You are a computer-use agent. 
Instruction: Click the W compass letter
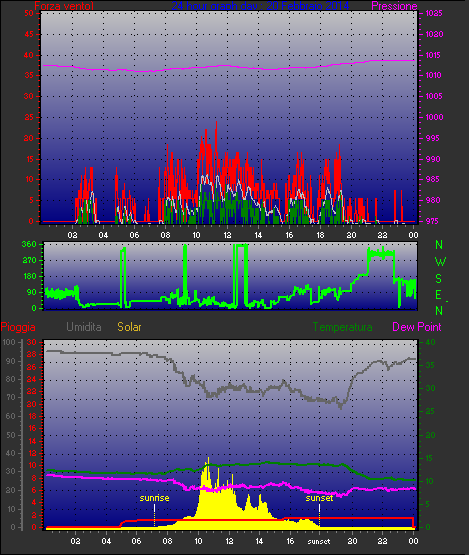click(x=440, y=262)
